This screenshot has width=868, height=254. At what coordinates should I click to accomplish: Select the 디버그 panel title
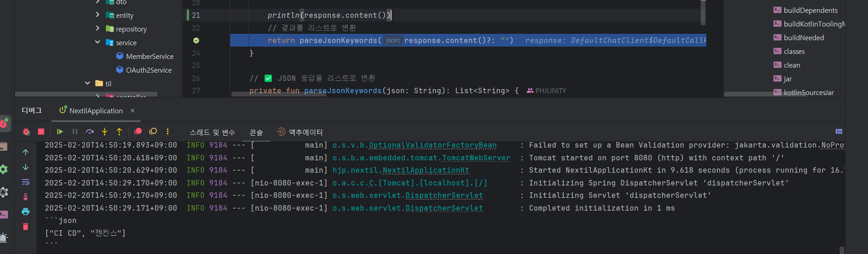coord(32,111)
